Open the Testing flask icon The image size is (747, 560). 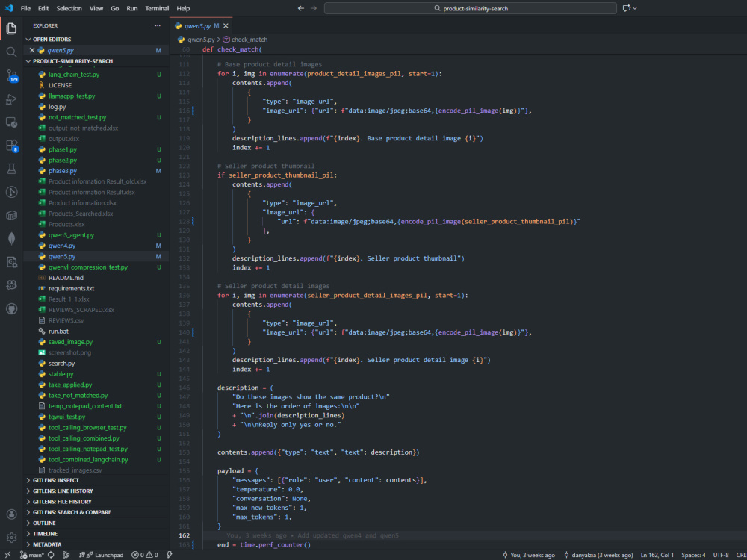coord(11,169)
